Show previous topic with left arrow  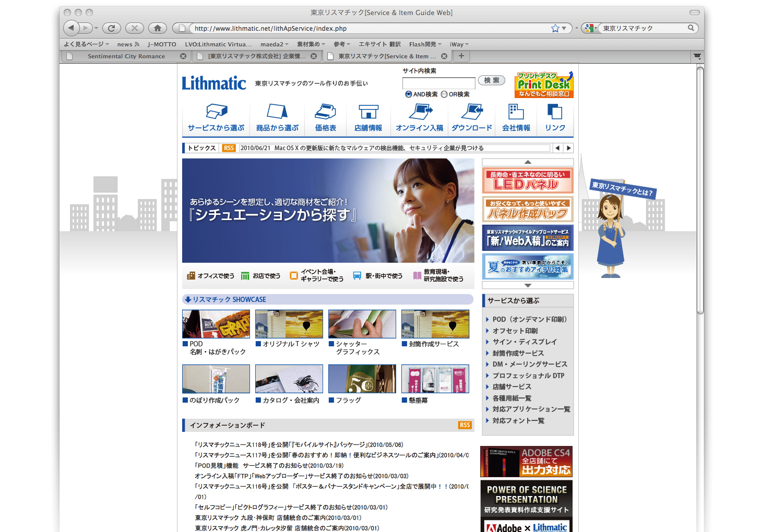click(x=557, y=148)
